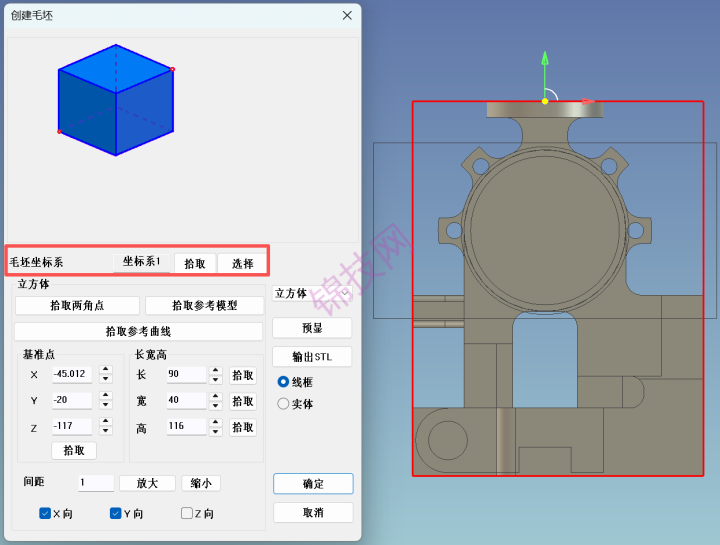Click the Z base point field -117
This screenshot has width=720, height=545.
click(72, 426)
